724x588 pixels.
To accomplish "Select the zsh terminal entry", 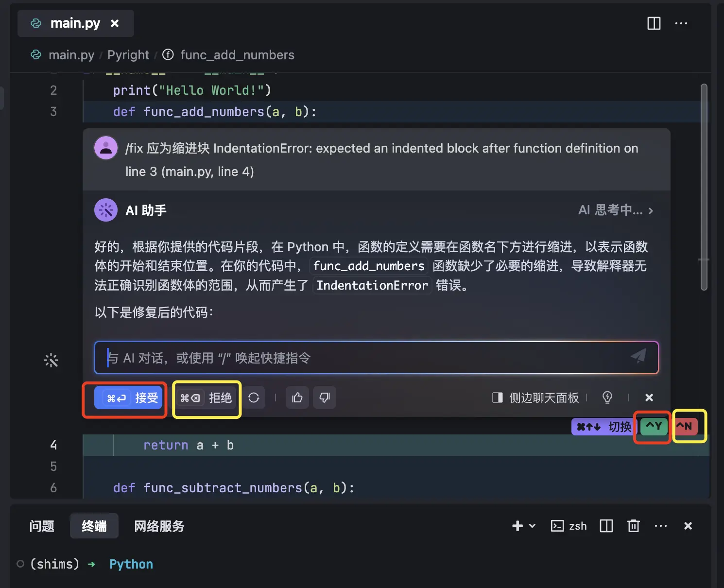I will pyautogui.click(x=569, y=526).
